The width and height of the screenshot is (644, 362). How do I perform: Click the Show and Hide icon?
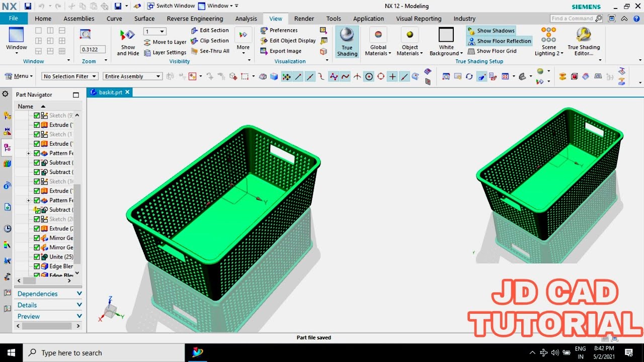(x=128, y=43)
